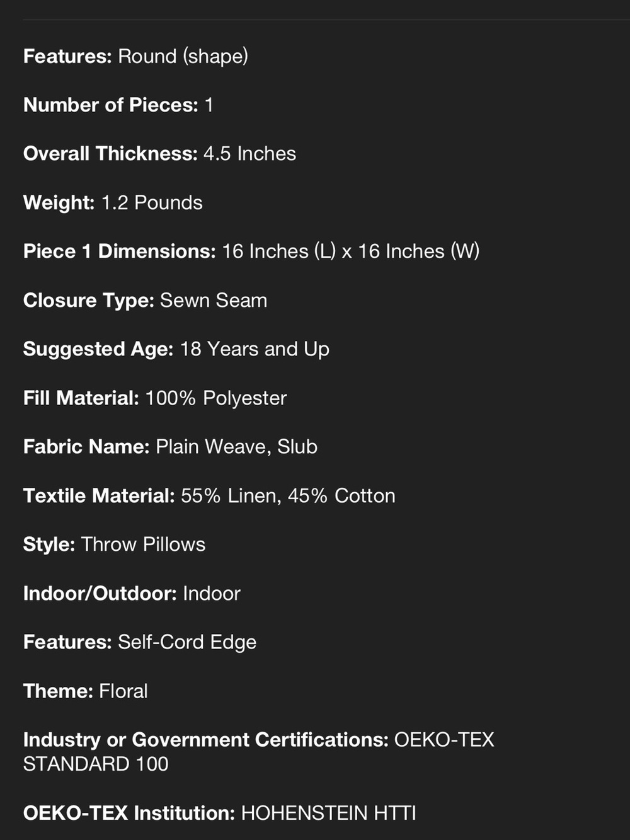This screenshot has height=840, width=630.
Task: Tap the divider line at top
Action: coord(326,20)
